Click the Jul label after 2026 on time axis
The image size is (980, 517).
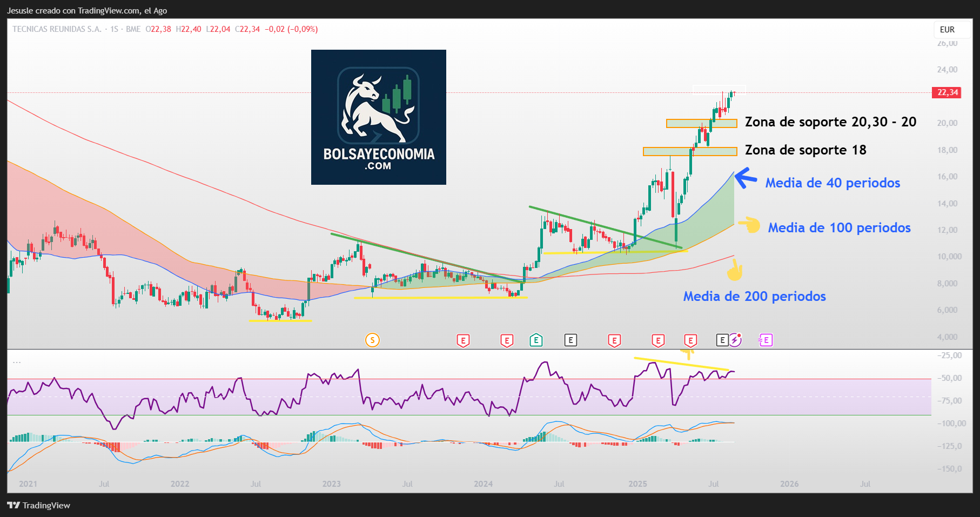pyautogui.click(x=865, y=484)
